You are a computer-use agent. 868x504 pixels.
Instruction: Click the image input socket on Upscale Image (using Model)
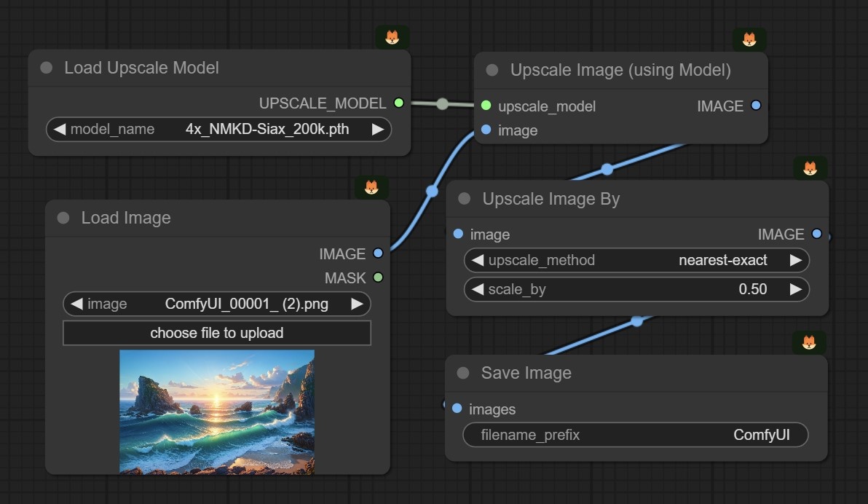486,130
